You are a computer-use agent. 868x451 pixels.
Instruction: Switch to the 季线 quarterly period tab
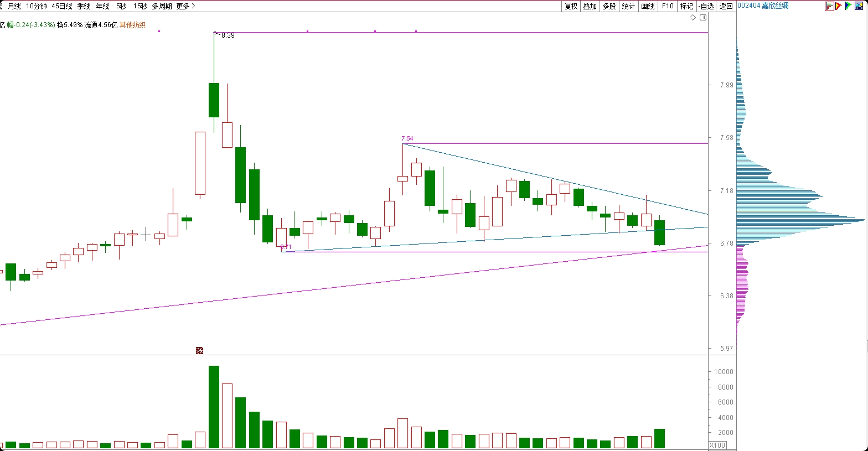point(84,6)
